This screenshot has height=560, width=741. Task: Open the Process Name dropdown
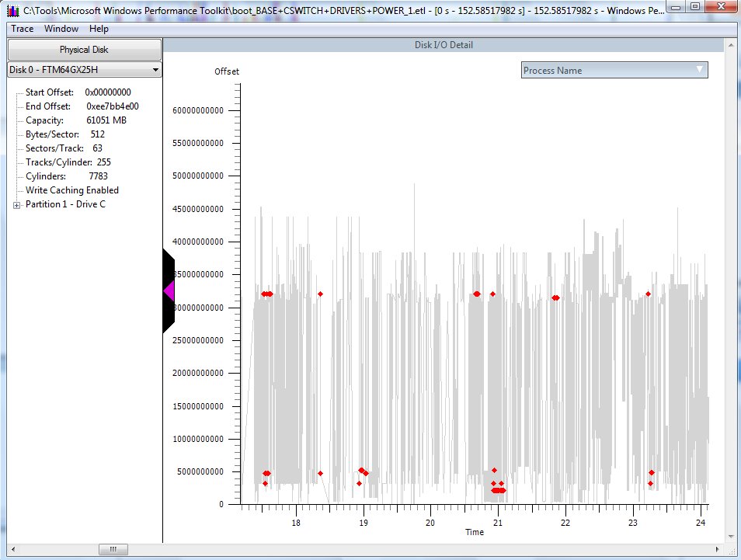point(614,71)
